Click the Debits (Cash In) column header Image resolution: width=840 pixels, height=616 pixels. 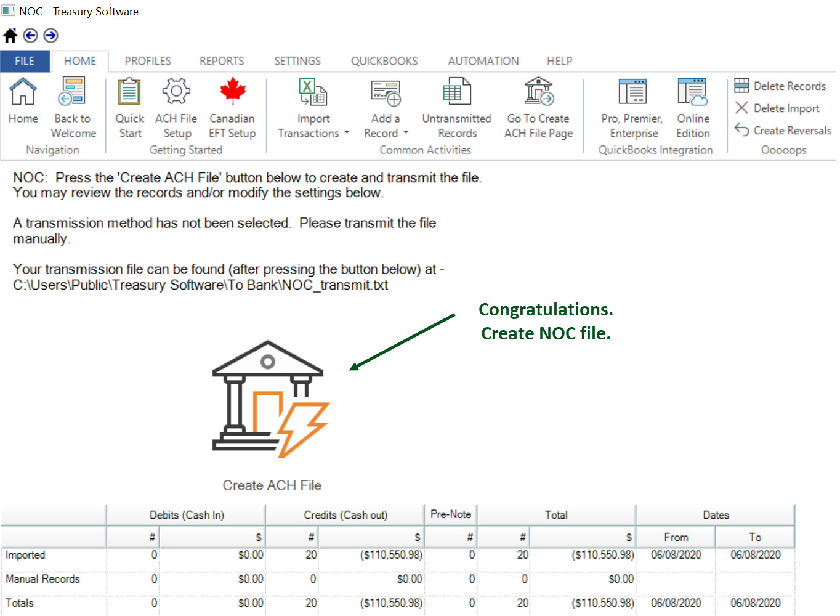click(x=187, y=515)
